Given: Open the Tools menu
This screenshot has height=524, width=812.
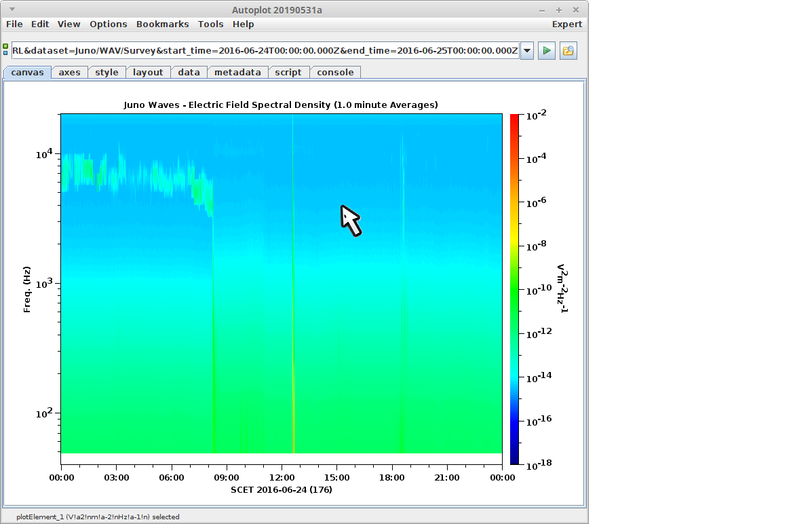Looking at the screenshot, I should (x=210, y=24).
